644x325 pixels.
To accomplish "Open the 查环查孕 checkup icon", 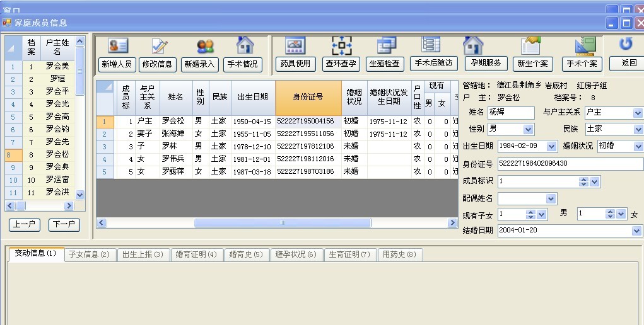I will coord(341,45).
